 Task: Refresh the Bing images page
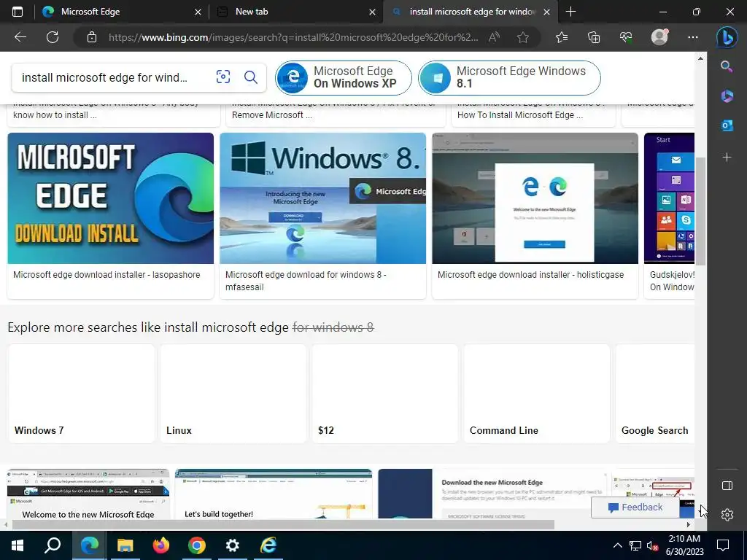pos(53,37)
